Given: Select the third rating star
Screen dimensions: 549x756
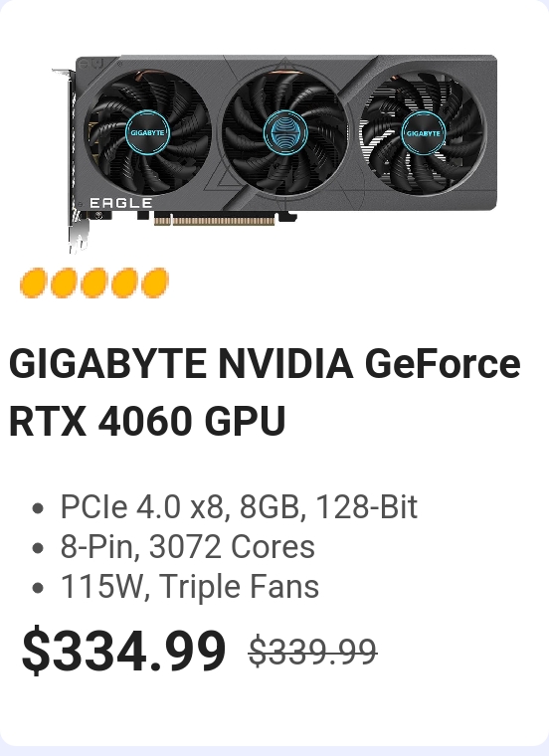Looking at the screenshot, I should click(94, 283).
